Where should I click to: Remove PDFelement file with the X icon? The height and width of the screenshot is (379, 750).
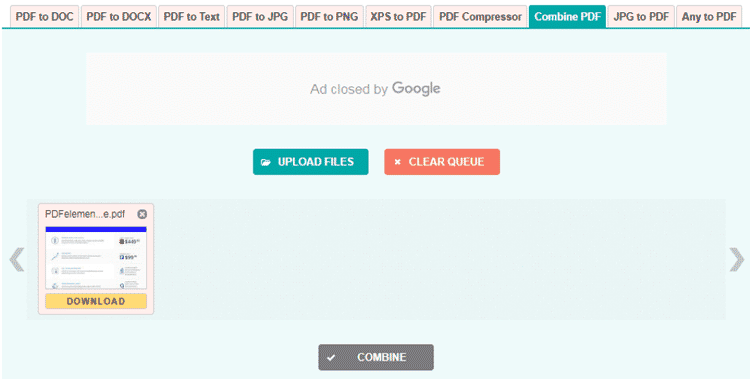pos(142,214)
